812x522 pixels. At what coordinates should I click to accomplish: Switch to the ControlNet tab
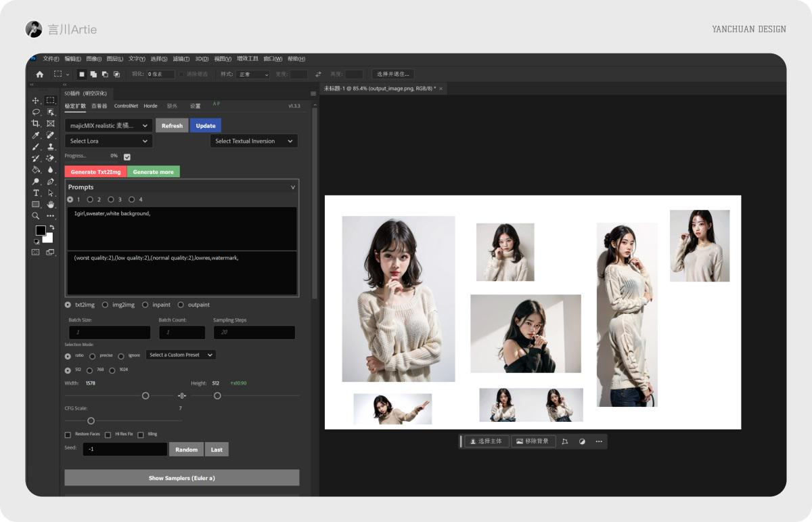[x=125, y=106]
